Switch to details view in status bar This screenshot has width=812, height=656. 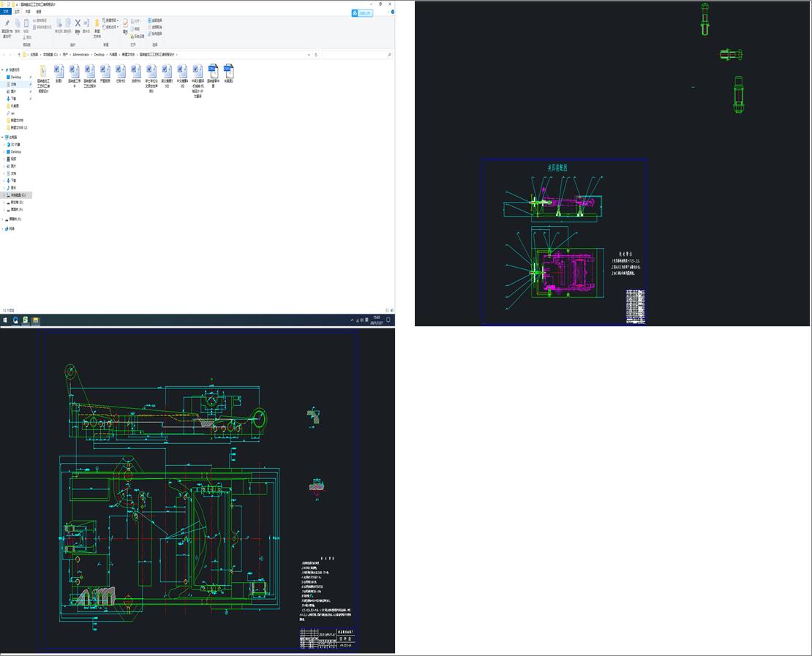click(388, 310)
